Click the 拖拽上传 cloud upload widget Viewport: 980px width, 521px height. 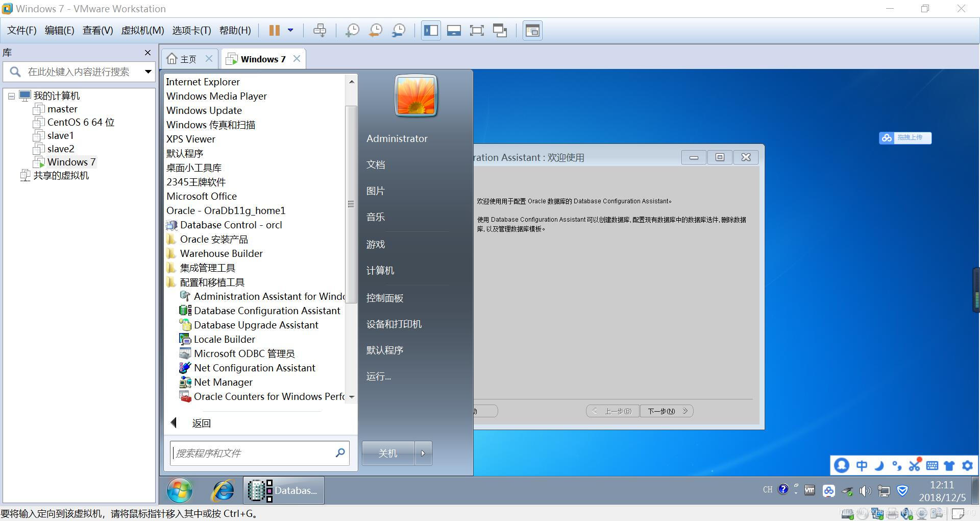(905, 138)
